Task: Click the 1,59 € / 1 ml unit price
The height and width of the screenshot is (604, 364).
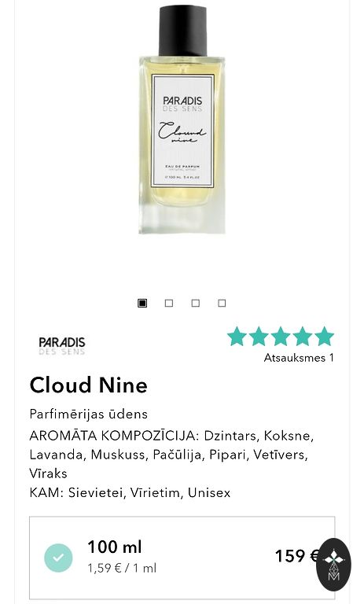Action: click(122, 568)
